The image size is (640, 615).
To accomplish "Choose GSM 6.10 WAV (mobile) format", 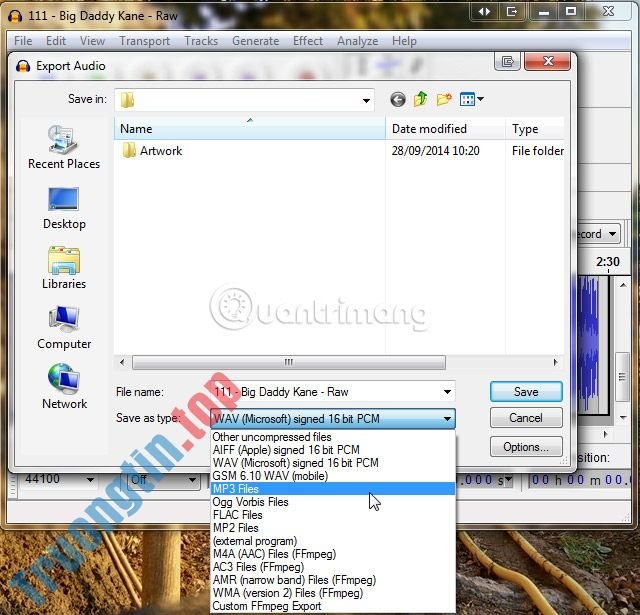I will point(333,476).
